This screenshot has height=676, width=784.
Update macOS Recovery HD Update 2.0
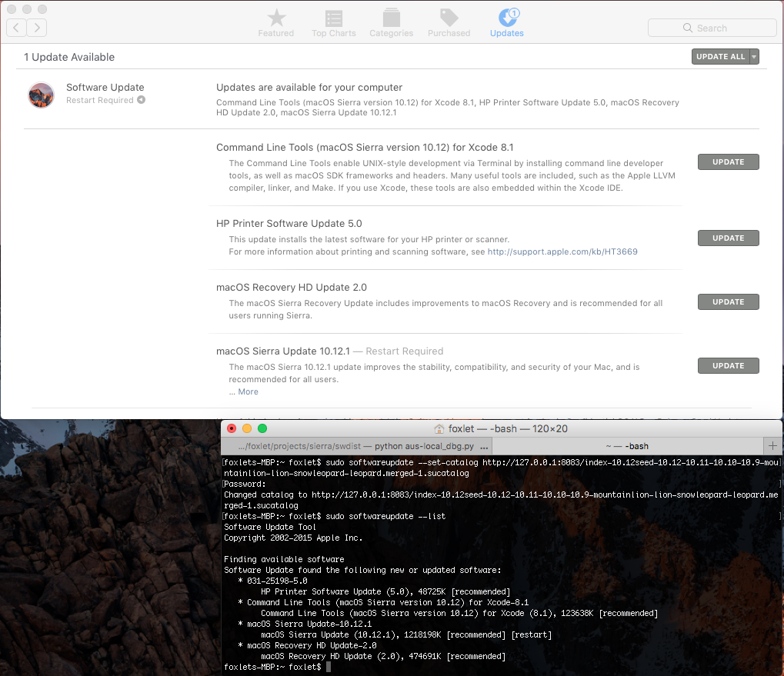click(x=728, y=301)
